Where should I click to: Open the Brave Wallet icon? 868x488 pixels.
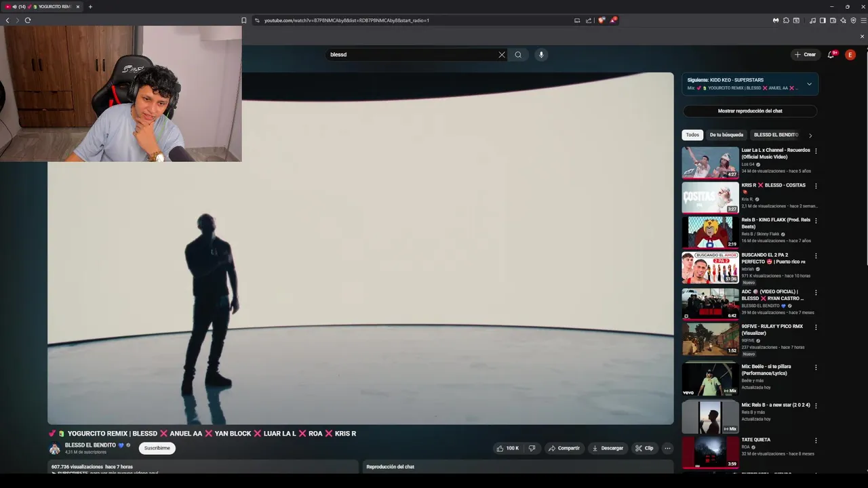833,20
